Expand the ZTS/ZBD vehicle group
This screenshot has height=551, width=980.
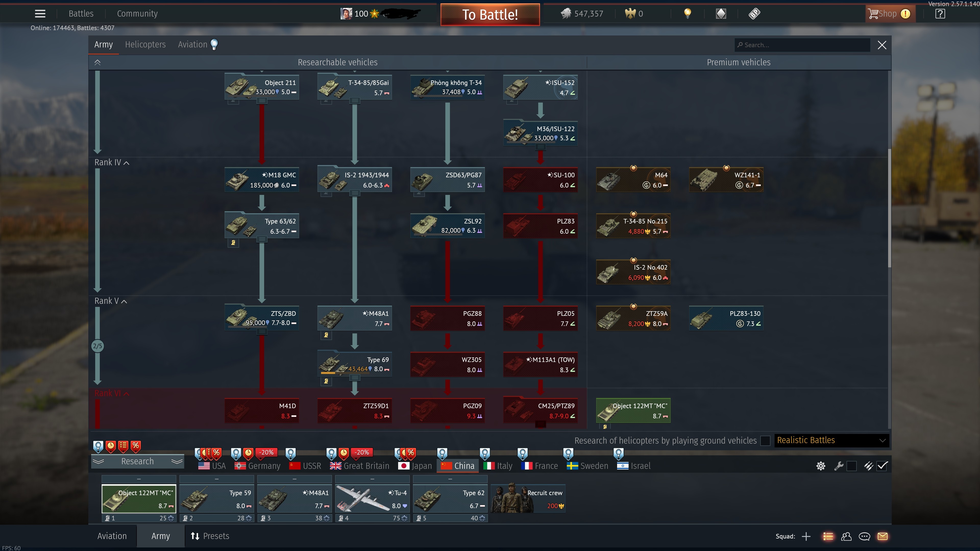click(262, 332)
